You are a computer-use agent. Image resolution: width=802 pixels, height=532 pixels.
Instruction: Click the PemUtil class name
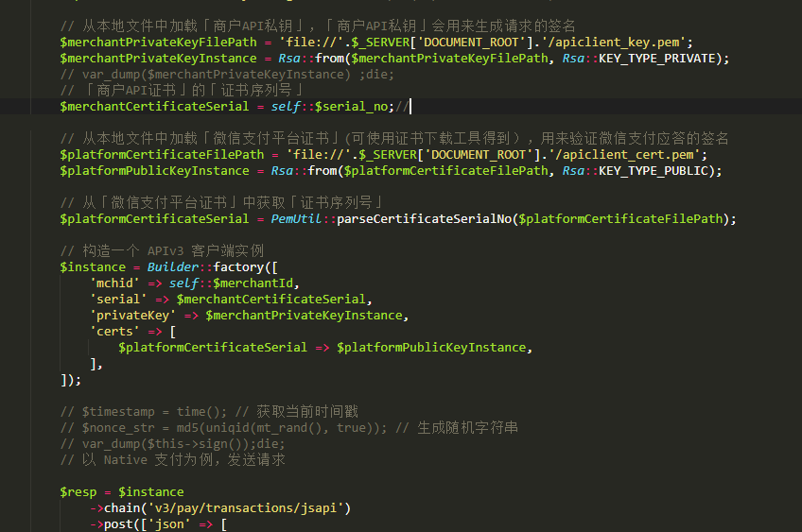point(296,218)
